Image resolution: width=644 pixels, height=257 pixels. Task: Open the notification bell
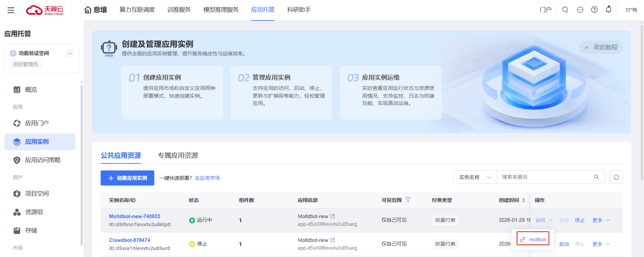click(608, 9)
